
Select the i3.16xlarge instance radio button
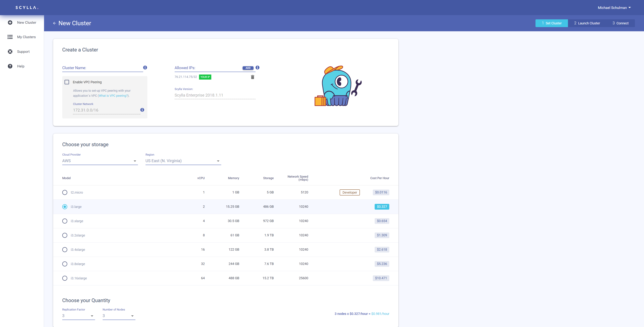click(x=65, y=278)
